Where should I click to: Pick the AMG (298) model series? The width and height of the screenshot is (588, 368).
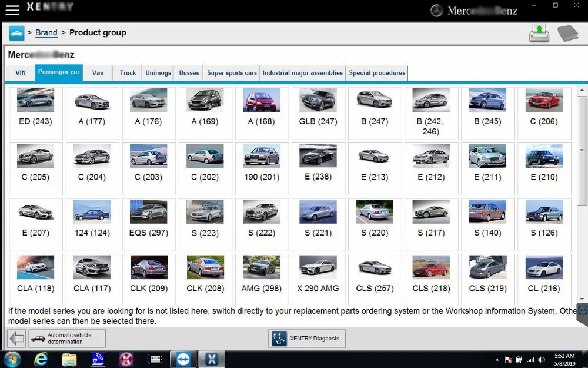coord(262,279)
